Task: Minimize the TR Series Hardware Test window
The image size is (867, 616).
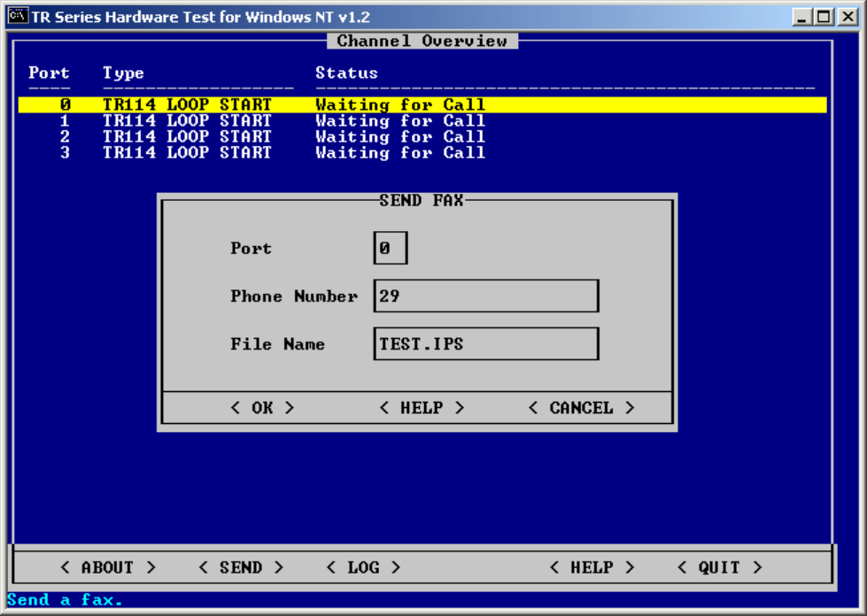Action: 801,17
